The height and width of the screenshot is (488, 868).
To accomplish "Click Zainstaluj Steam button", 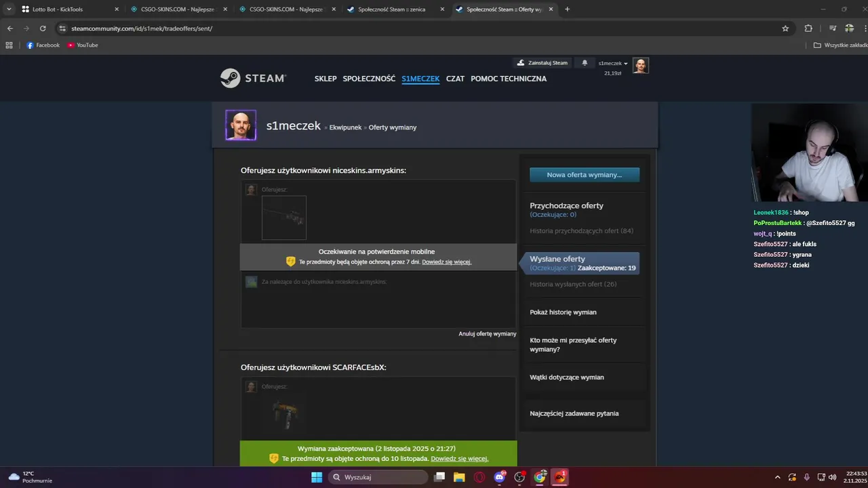I will point(542,63).
